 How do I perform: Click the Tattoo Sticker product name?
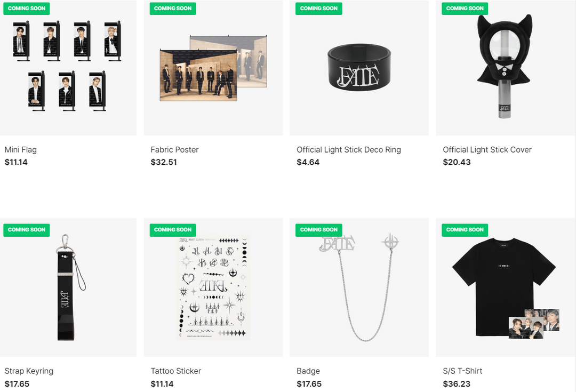point(175,371)
